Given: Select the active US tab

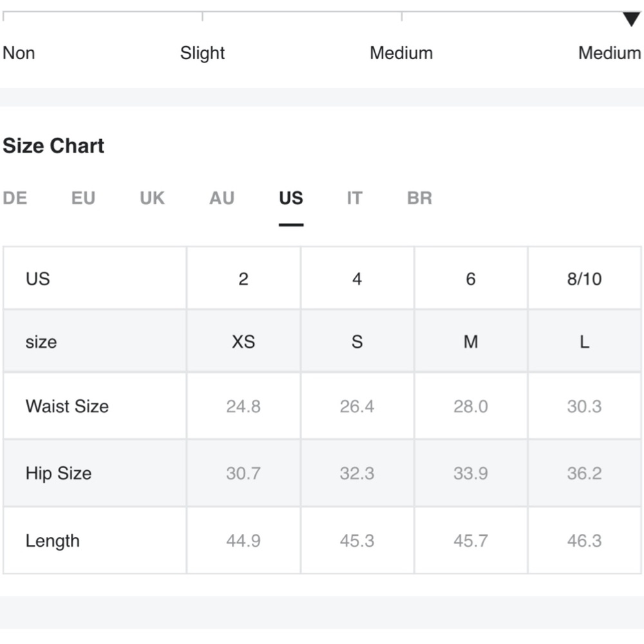Looking at the screenshot, I should click(291, 198).
